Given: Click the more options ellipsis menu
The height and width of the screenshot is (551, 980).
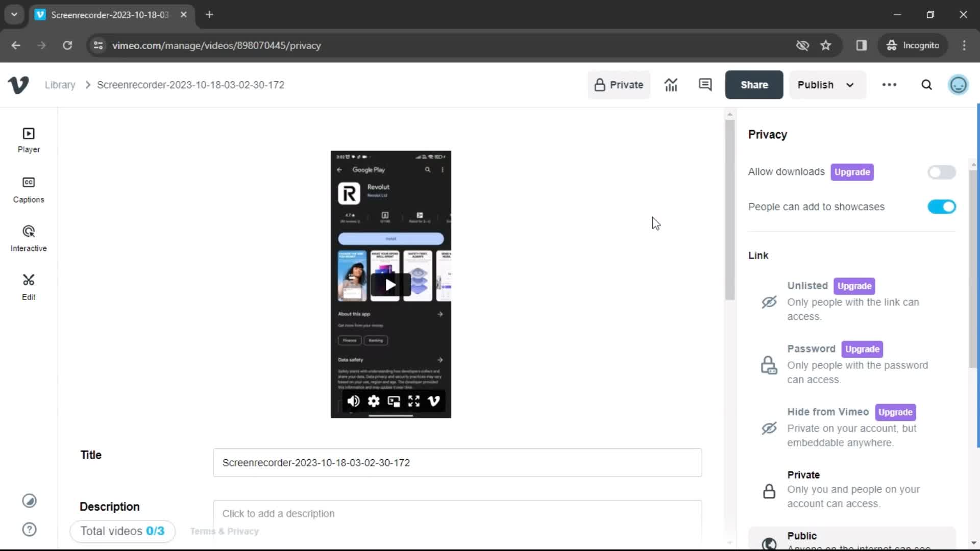Looking at the screenshot, I should [x=890, y=85].
